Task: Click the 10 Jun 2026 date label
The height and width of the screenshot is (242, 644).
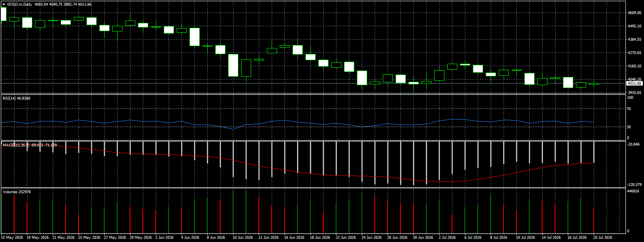Action: point(243,238)
